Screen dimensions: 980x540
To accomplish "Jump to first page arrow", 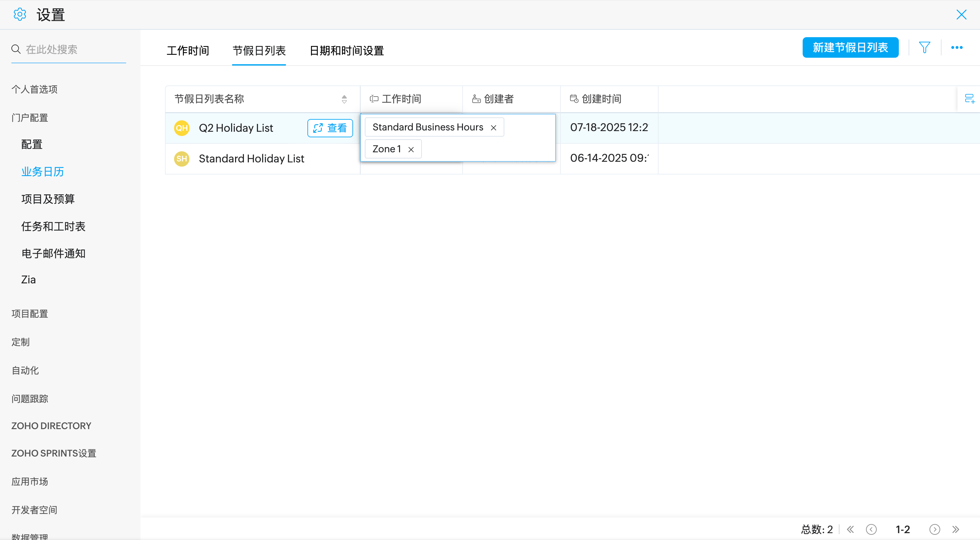I will click(850, 529).
